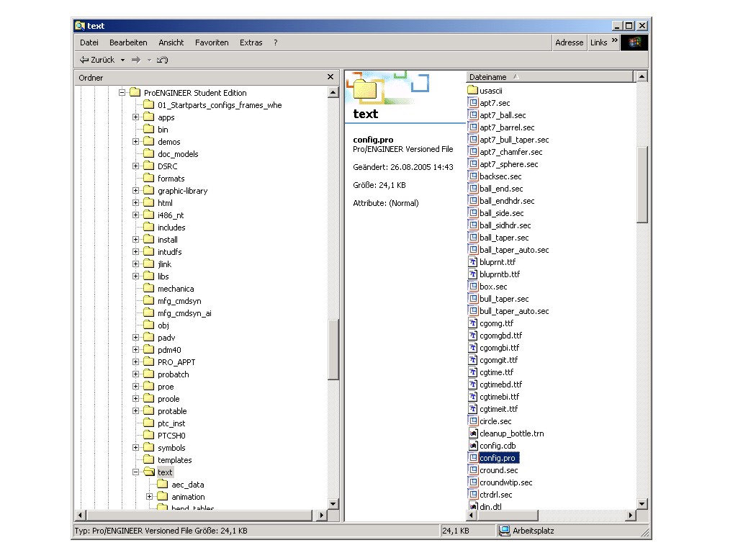Expand the animation folder node
The height and width of the screenshot is (553, 756).
[x=150, y=497]
